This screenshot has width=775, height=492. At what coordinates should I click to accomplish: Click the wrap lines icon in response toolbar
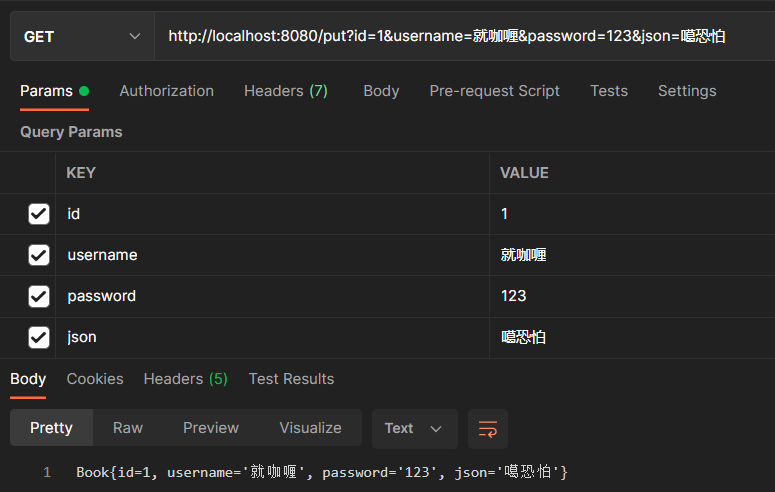pos(488,428)
